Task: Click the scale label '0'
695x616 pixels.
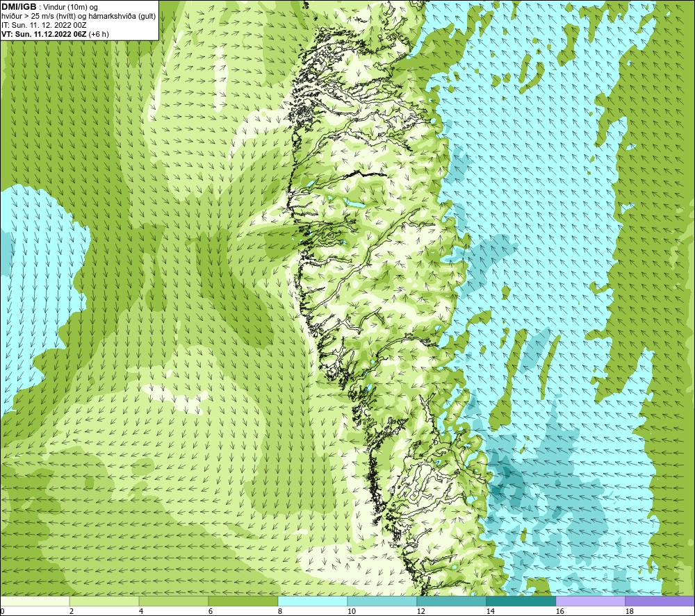Action: [x=2, y=612]
